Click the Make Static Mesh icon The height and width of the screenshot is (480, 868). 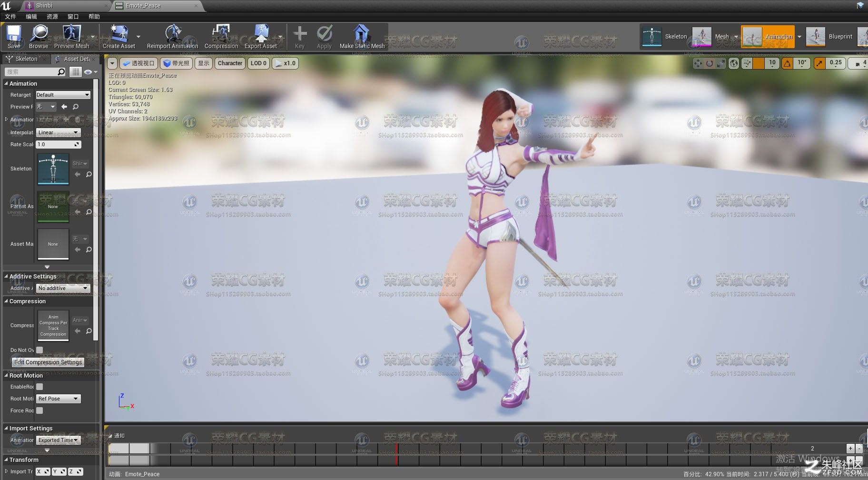click(x=362, y=37)
